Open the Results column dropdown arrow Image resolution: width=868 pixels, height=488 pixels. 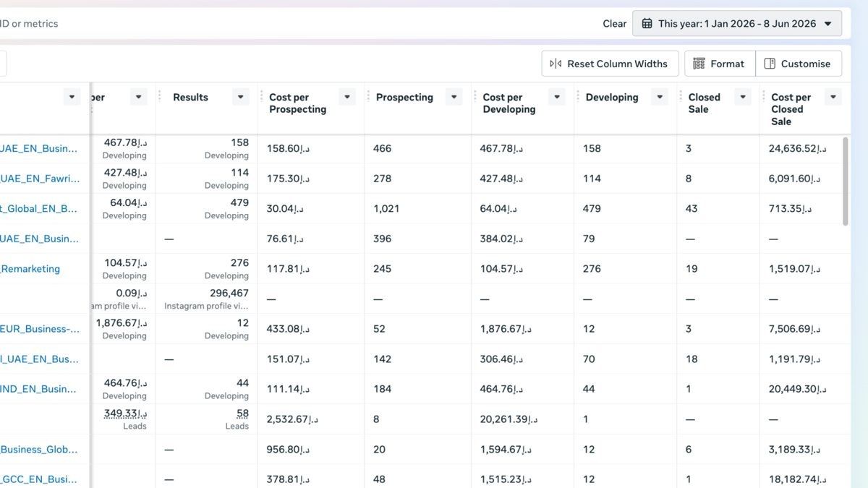(x=241, y=97)
